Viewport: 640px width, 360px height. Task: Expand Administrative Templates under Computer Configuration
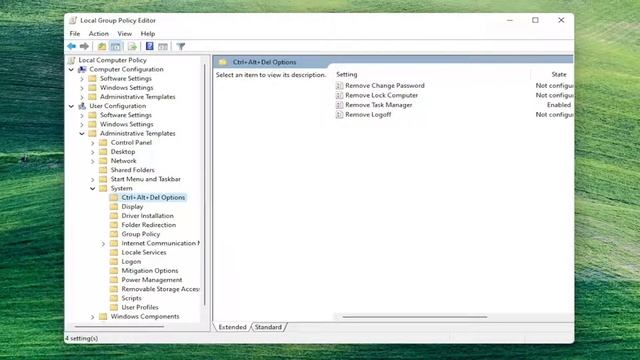(82, 97)
